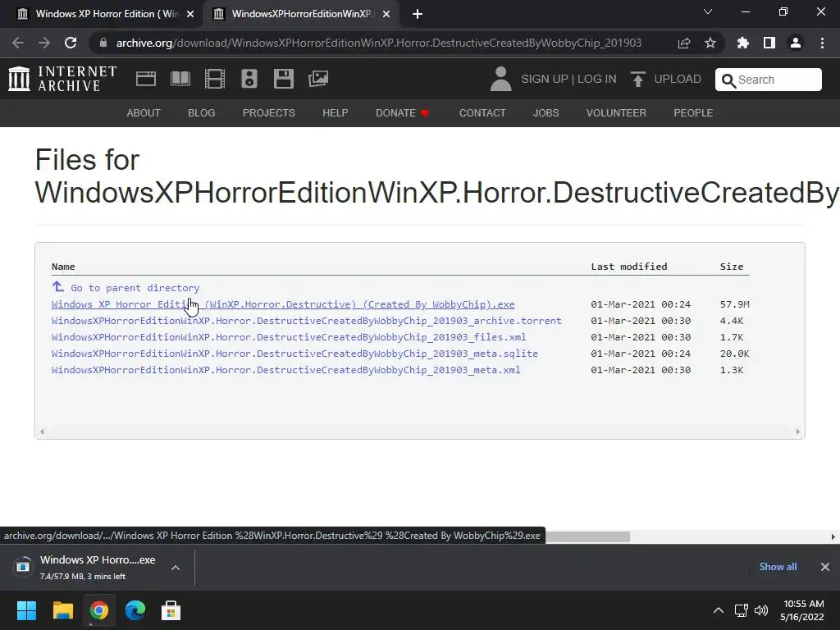Download the Windows XP Horror Edition .exe file
Viewport: 840px width, 630px height.
[283, 304]
